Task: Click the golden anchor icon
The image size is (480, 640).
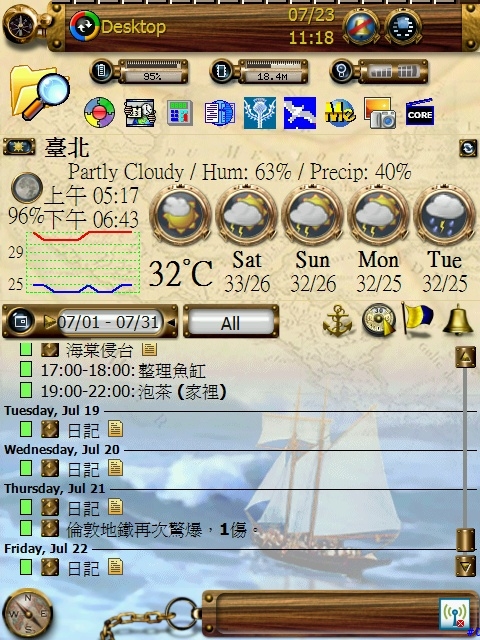Action: coord(338,321)
